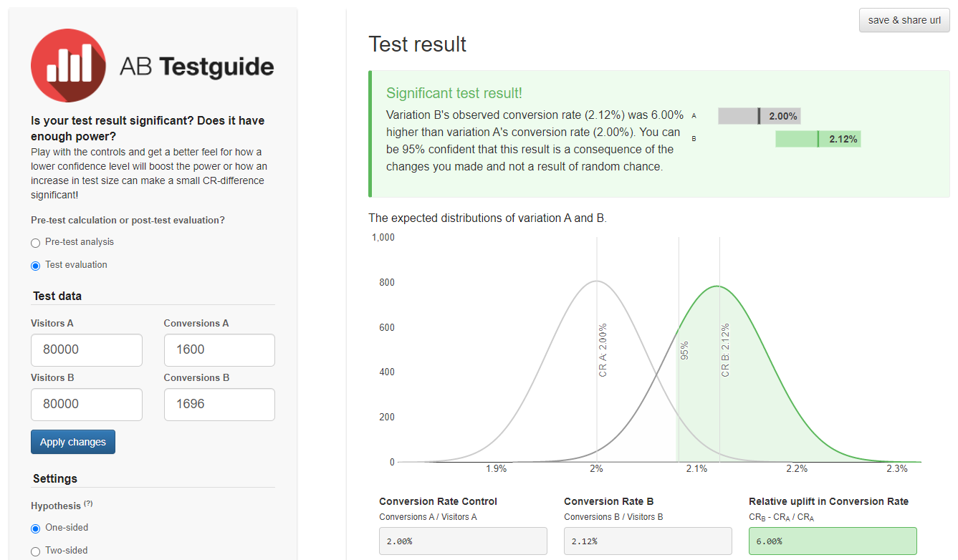The height and width of the screenshot is (560, 958).
Task: Click the Visitors B input box
Action: (87, 405)
